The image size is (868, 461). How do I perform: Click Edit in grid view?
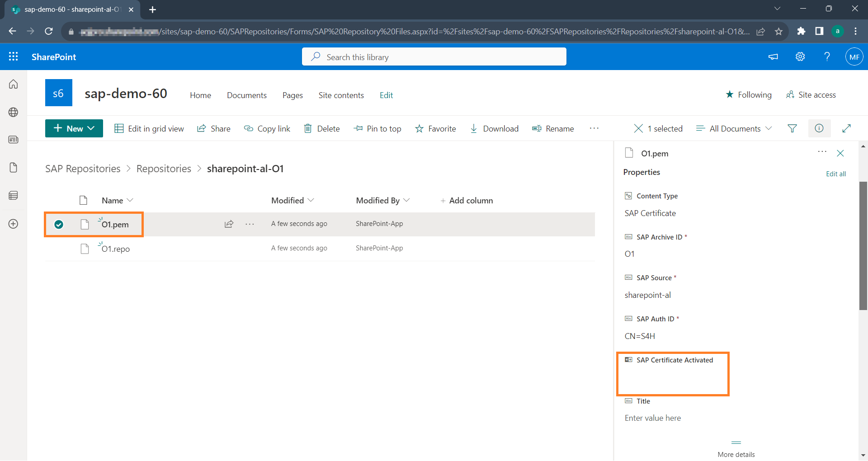[x=149, y=128]
